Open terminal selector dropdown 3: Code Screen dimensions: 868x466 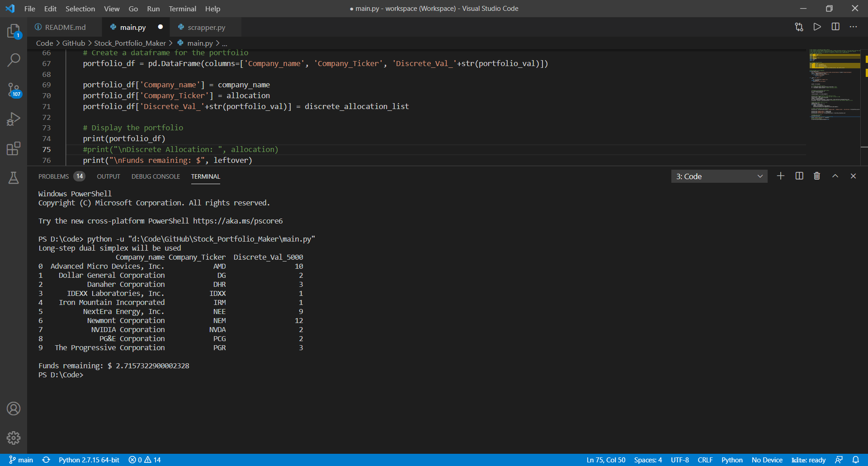719,176
